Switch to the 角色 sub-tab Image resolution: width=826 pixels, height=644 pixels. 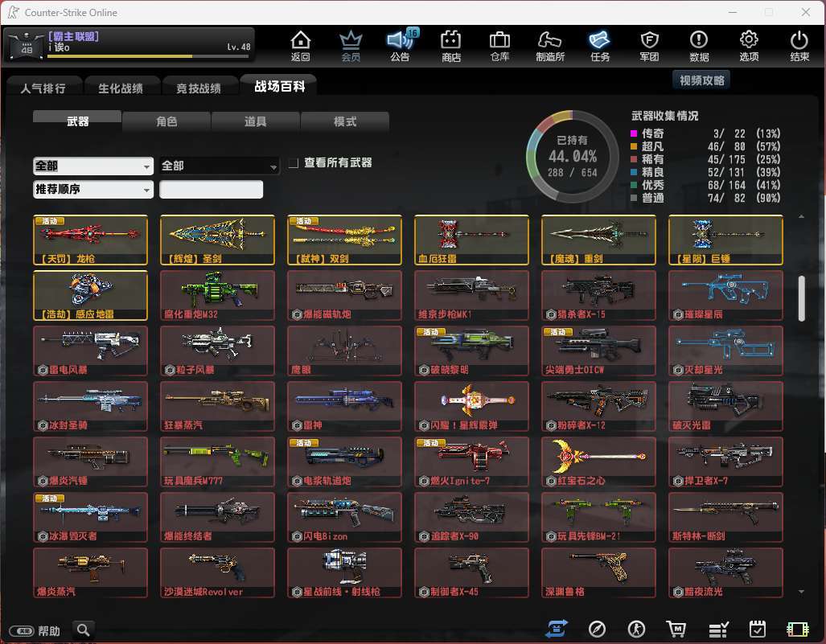pos(166,121)
